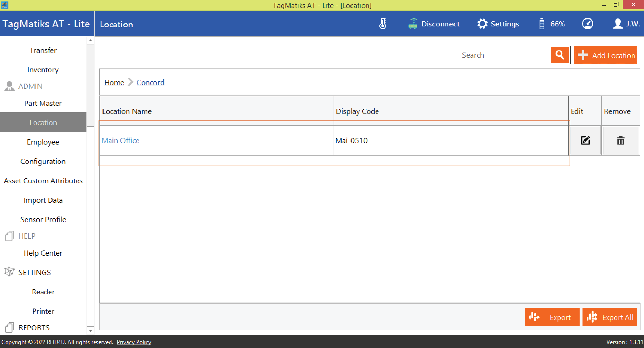644x348 pixels.
Task: Click the Add Location button
Action: point(605,55)
